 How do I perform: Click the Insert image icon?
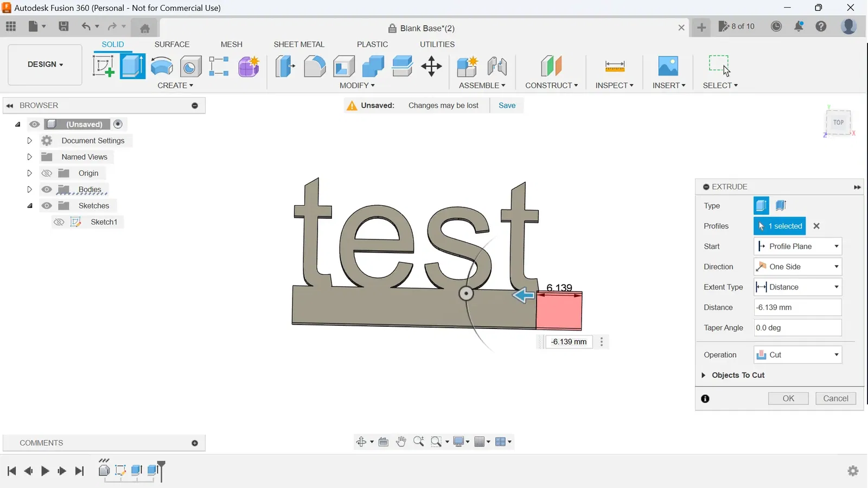click(668, 66)
